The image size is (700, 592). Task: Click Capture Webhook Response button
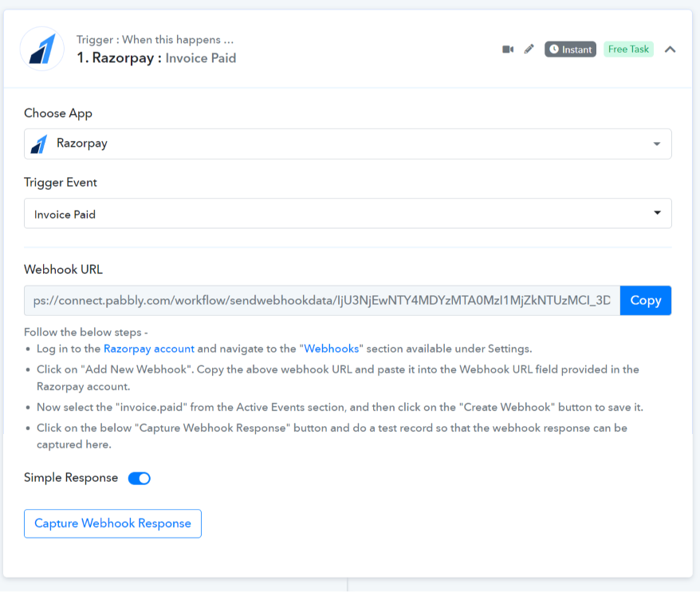tap(112, 523)
